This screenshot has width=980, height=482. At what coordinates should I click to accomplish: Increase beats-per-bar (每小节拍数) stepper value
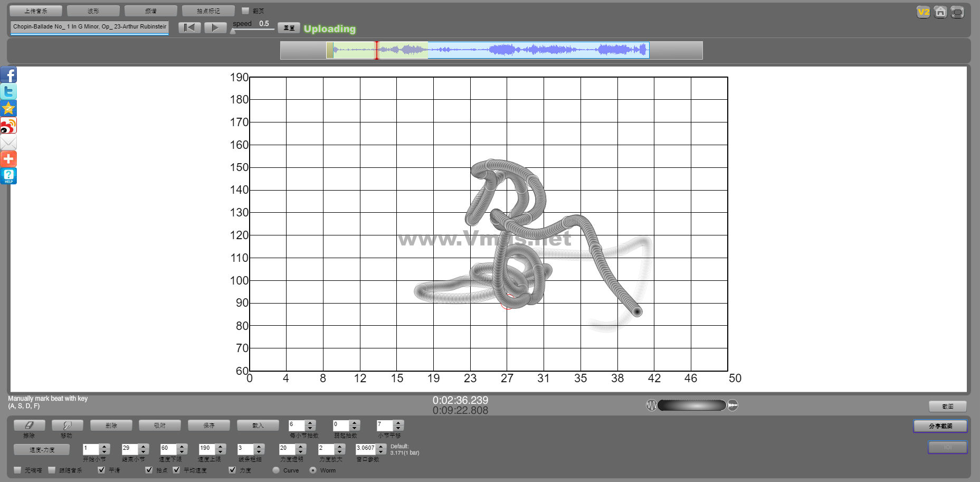click(310, 422)
